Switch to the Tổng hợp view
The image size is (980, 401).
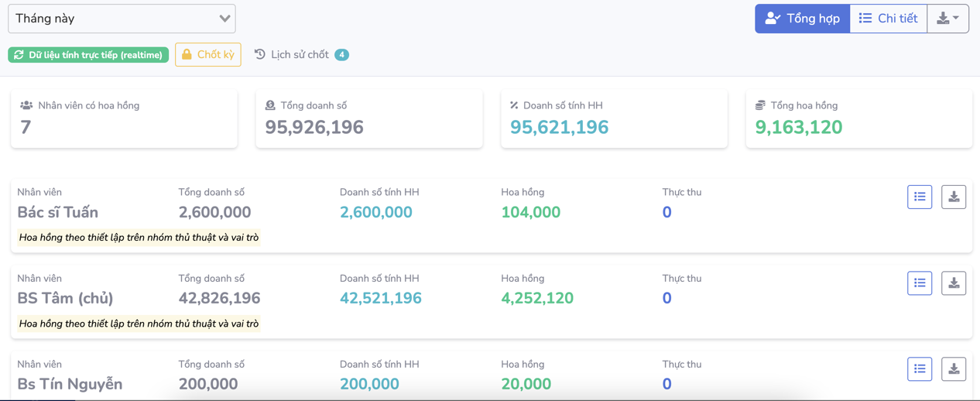(x=802, y=19)
